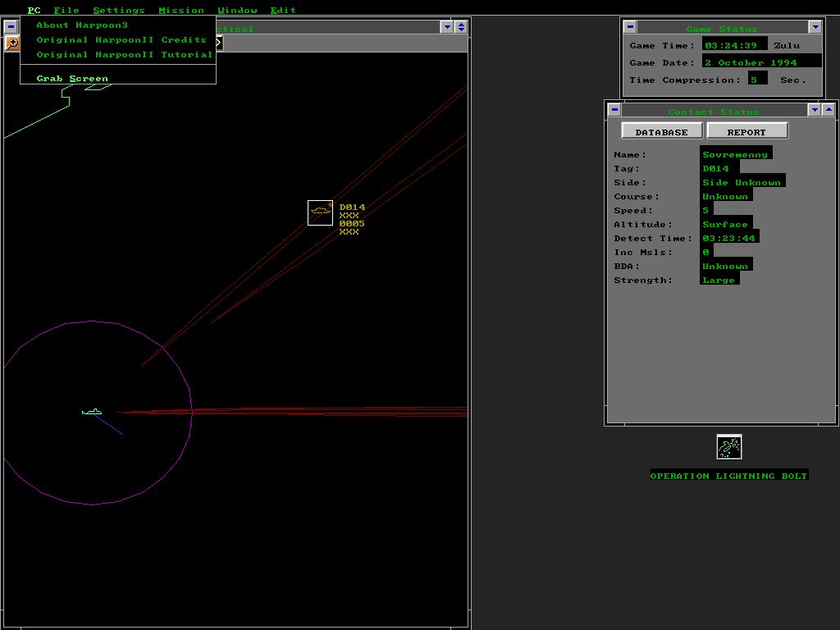
Task: Select the D014 ship contact icon on map
Action: 321,212
